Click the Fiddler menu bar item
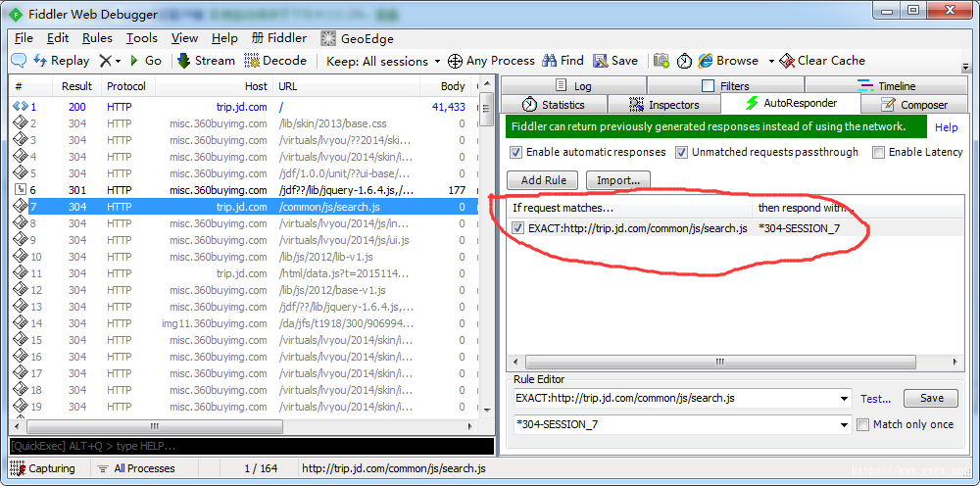The height and width of the screenshot is (486, 980). pyautogui.click(x=279, y=38)
